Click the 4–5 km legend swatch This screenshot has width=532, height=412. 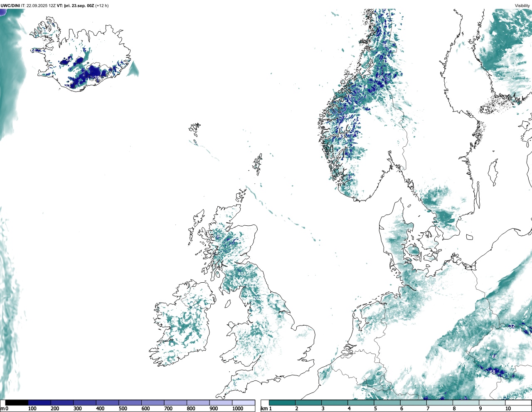click(x=361, y=402)
